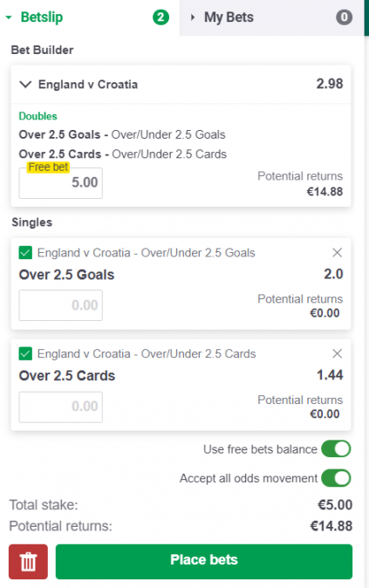Viewport: 369px width, 588px height.
Task: Click the Over 2.5 Cards stake input
Action: 61,407
